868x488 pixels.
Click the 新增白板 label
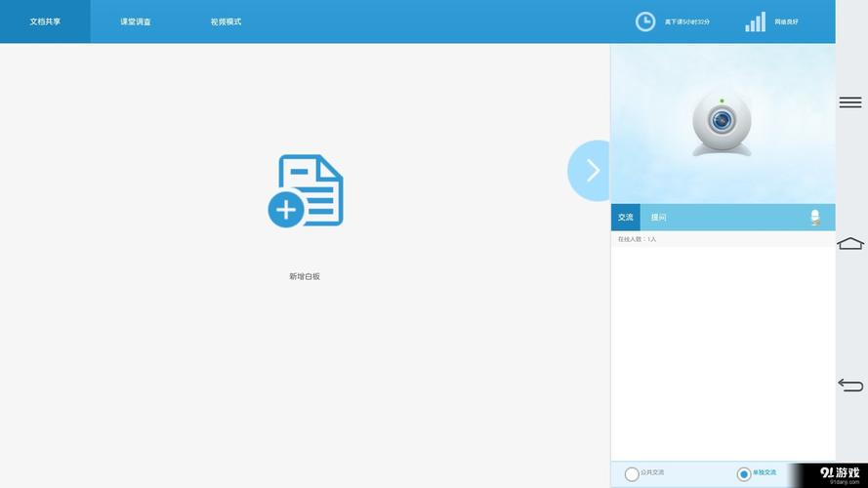coord(305,276)
